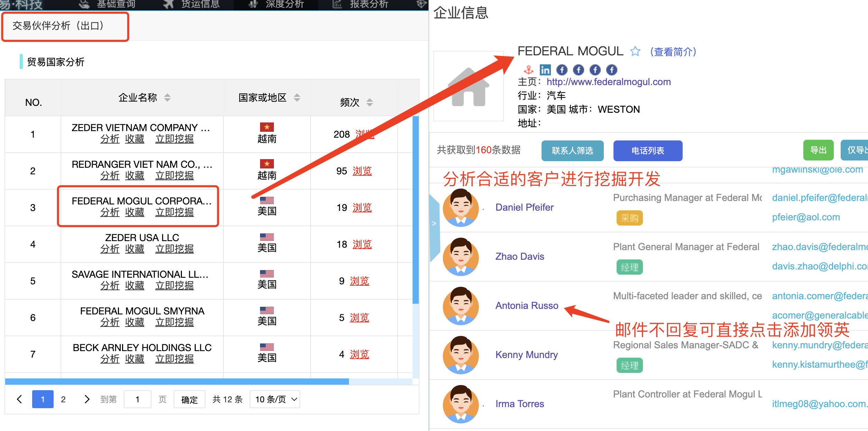Open the second Facebook icon
Viewport: 868px width, 431px height.
click(578, 70)
